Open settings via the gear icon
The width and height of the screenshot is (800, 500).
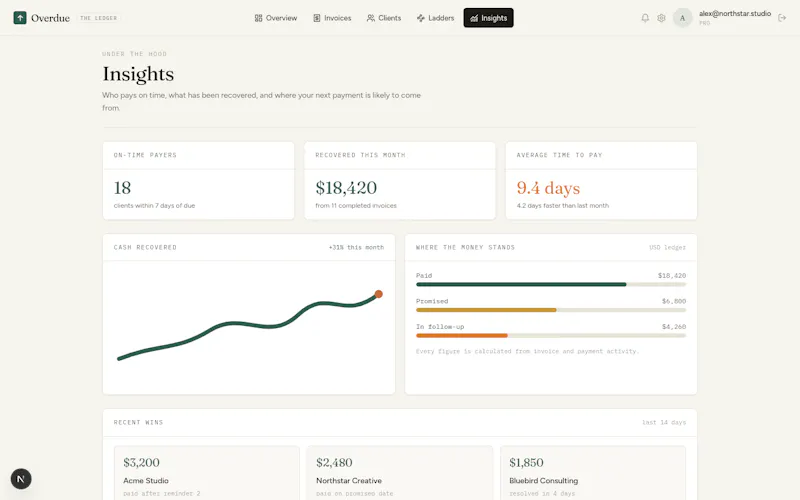click(661, 18)
